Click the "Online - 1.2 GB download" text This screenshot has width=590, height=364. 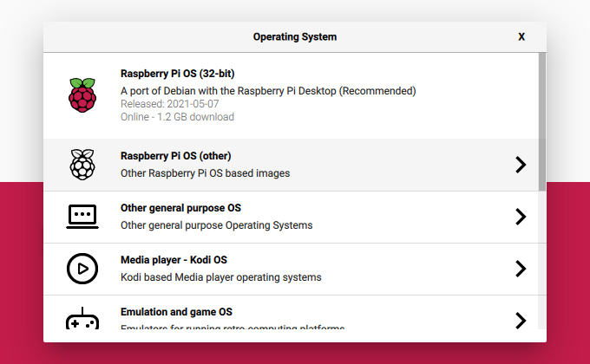(177, 117)
